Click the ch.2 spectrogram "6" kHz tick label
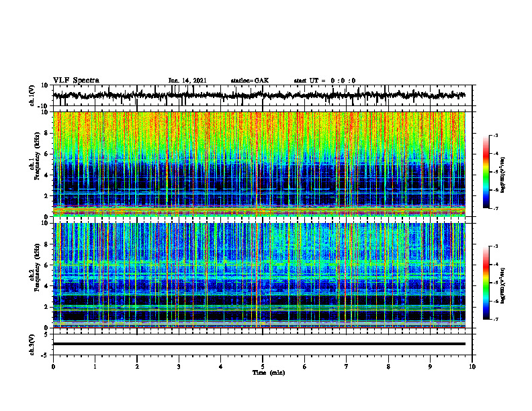Viewport: 532px width, 411px height. [x=47, y=265]
